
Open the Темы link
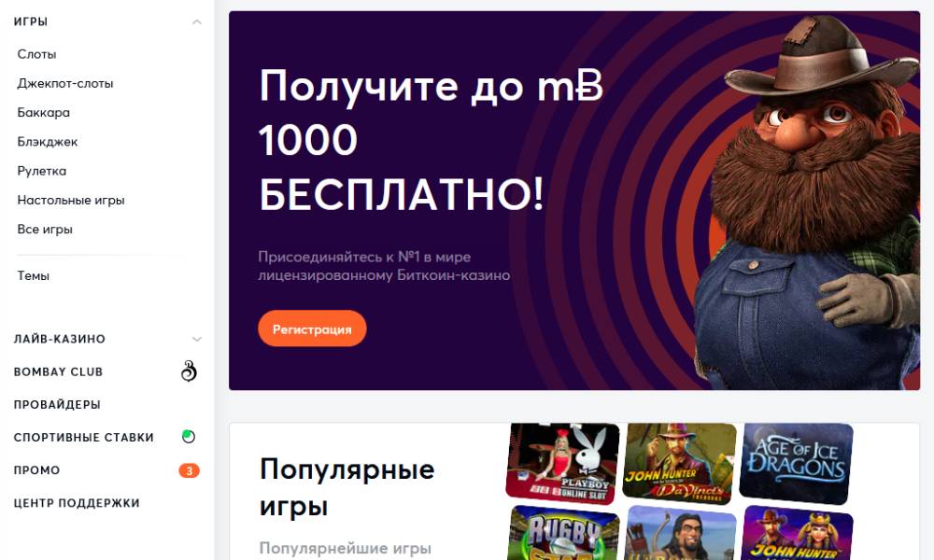pos(34,275)
